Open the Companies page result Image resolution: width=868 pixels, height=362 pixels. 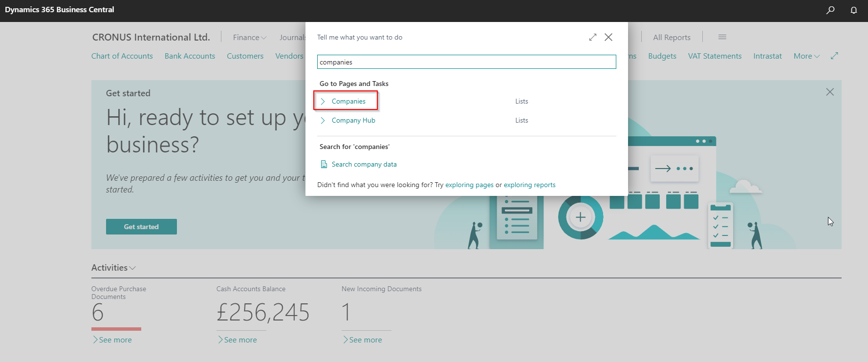click(348, 101)
